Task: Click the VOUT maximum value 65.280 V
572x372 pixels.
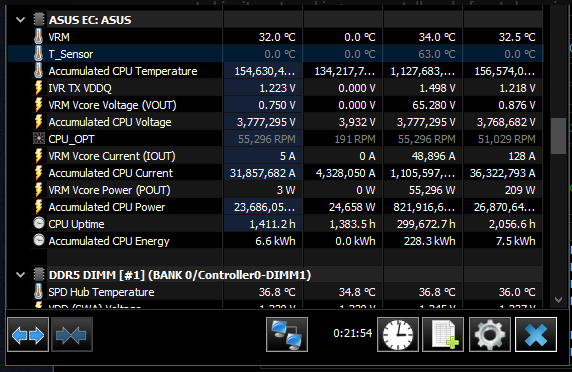Action: [x=434, y=105]
